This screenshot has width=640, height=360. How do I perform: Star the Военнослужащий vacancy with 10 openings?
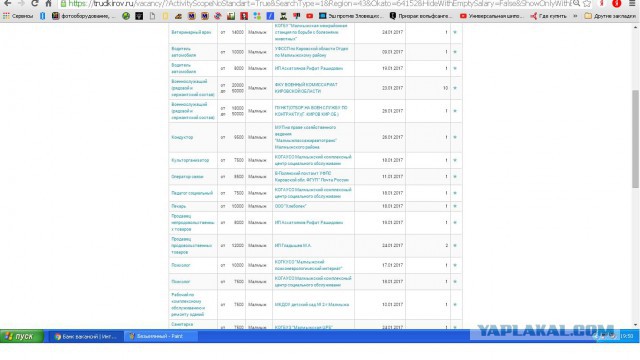tap(455, 88)
